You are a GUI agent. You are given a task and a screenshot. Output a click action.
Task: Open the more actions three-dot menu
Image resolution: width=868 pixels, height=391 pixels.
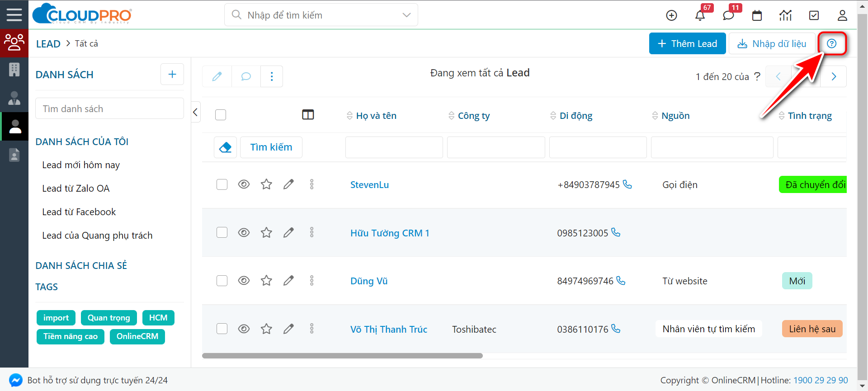point(272,76)
